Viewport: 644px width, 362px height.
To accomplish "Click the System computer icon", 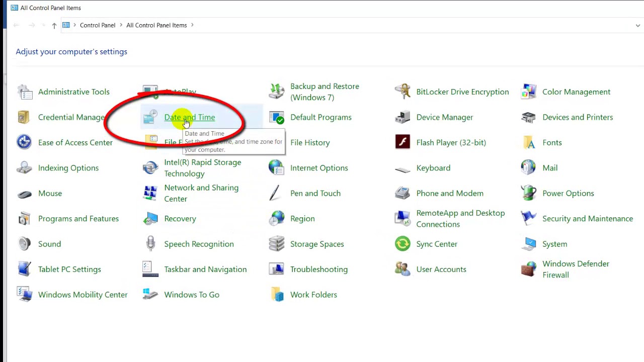I will coord(528,244).
